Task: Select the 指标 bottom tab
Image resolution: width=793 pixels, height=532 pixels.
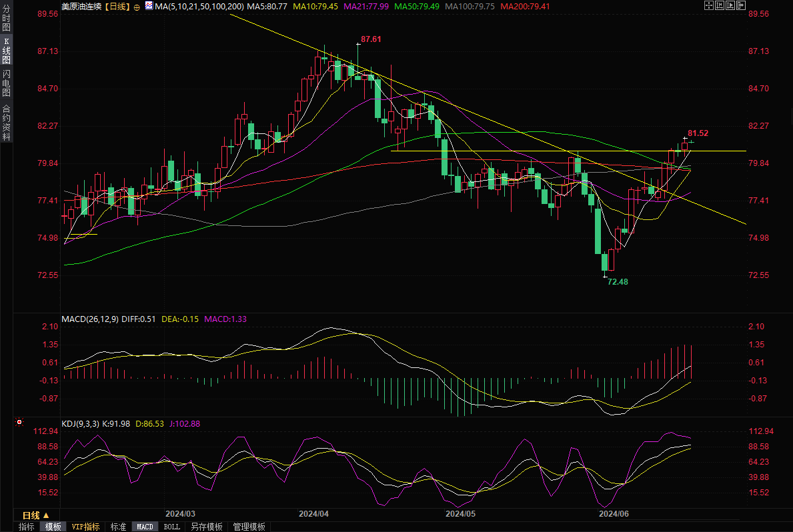Action: (27, 527)
